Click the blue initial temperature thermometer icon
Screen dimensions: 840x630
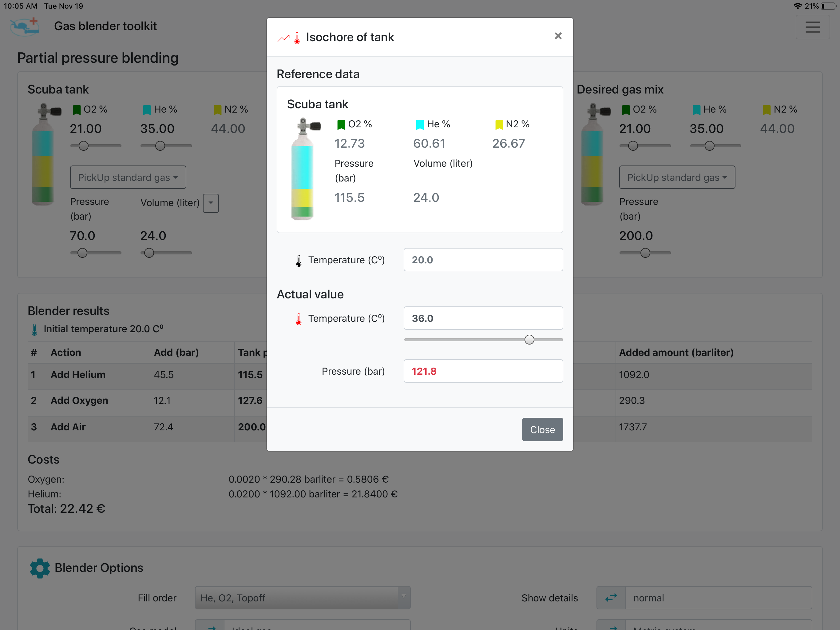click(34, 329)
